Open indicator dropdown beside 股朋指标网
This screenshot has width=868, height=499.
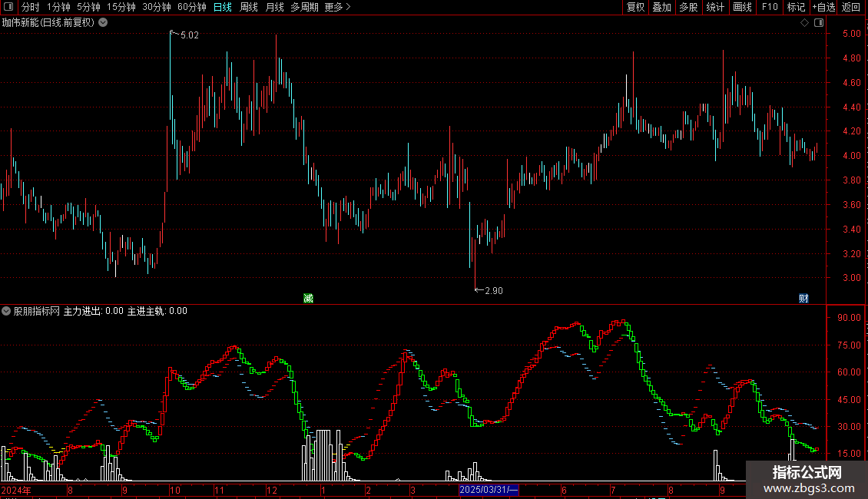6,311
